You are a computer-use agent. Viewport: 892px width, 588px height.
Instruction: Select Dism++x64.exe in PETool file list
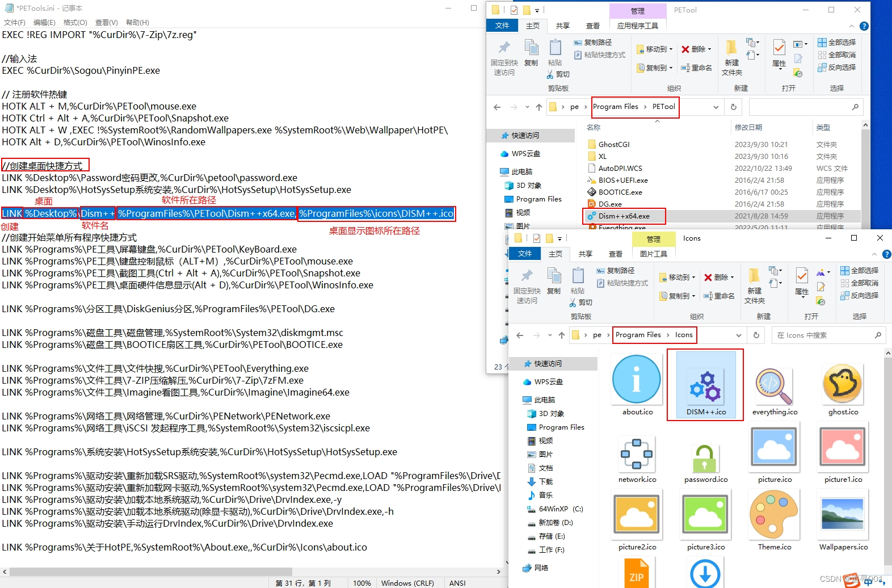coord(624,216)
